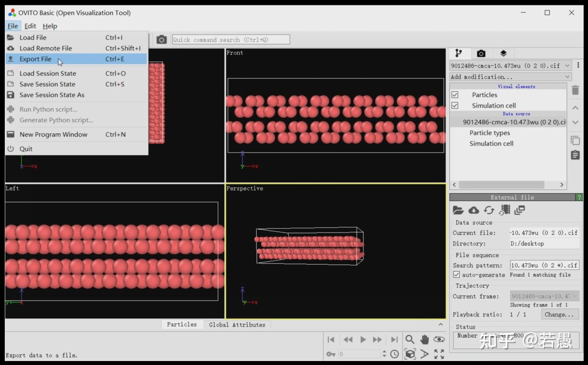The width and height of the screenshot is (588, 365).
Task: Choose Export File from File menu
Action: (x=36, y=59)
